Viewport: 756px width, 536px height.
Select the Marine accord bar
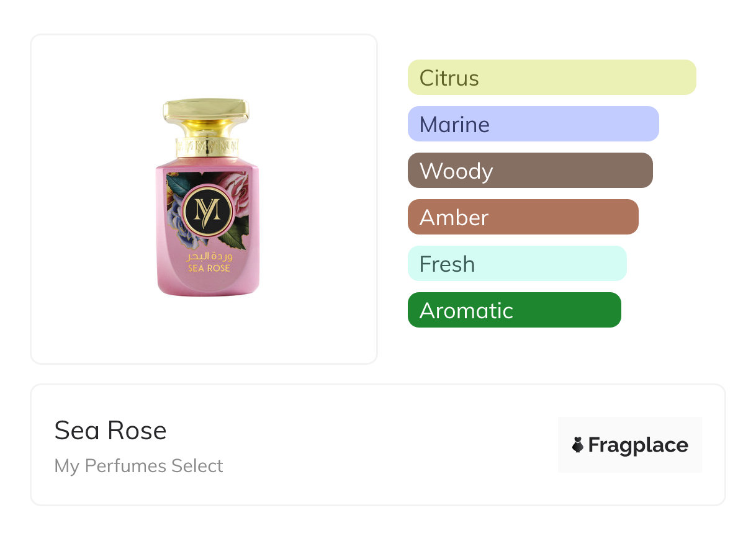(x=533, y=124)
